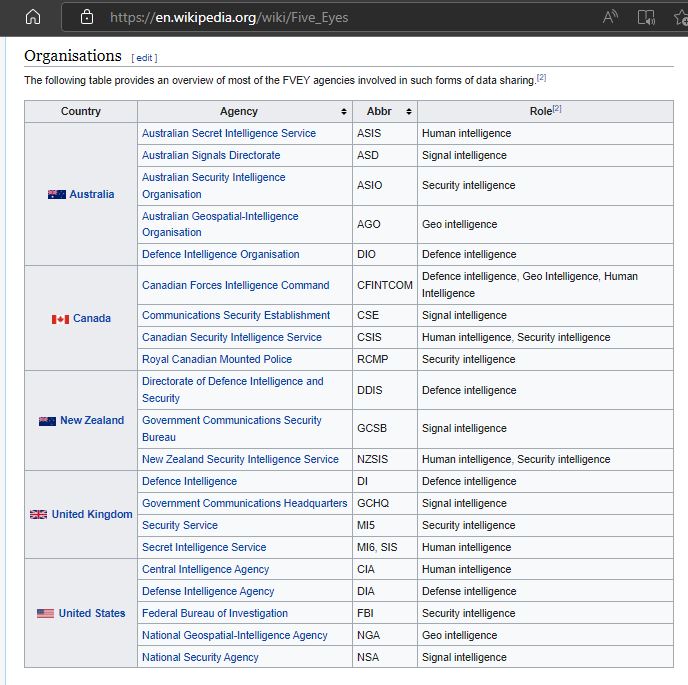
Task: Click the Canada flag icon
Action: (x=60, y=319)
